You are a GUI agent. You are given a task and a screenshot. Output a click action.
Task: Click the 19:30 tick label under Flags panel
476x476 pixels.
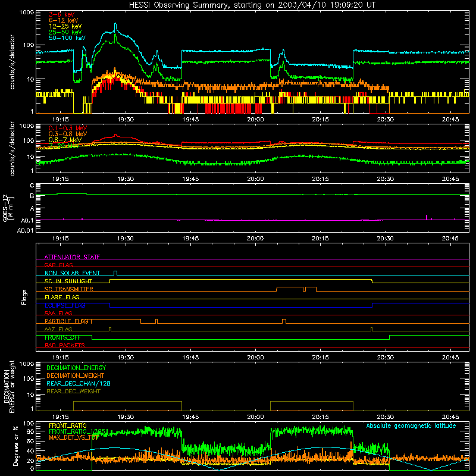126,358
